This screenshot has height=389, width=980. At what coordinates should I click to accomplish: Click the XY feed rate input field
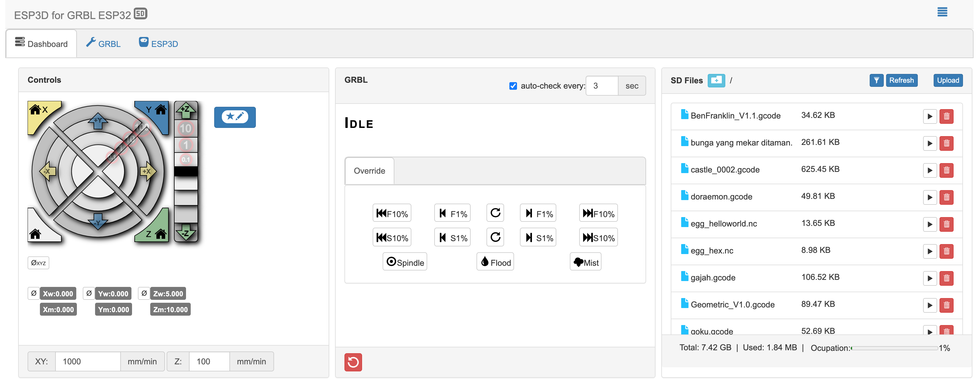point(87,361)
